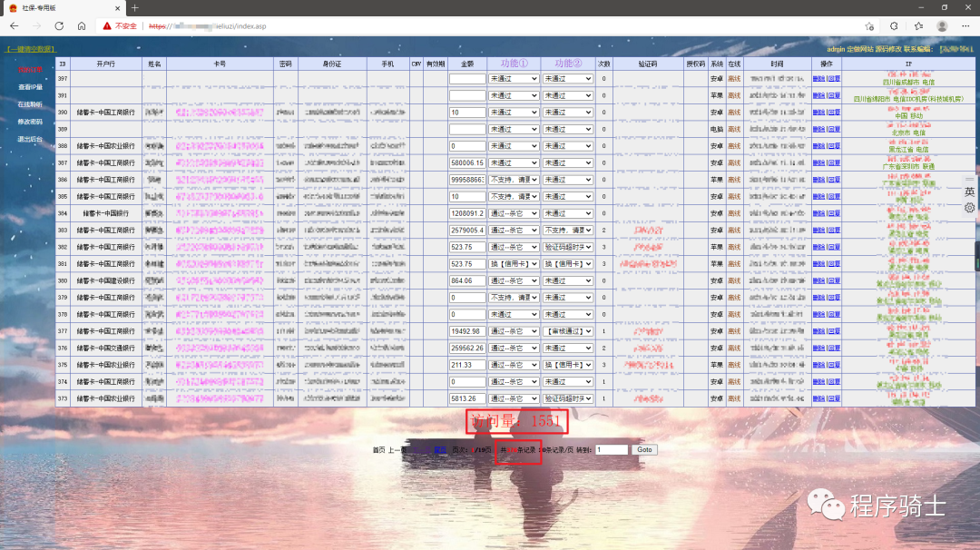Expand the 功能② dropdown in row 391
The width and height of the screenshot is (980, 550).
tap(568, 95)
